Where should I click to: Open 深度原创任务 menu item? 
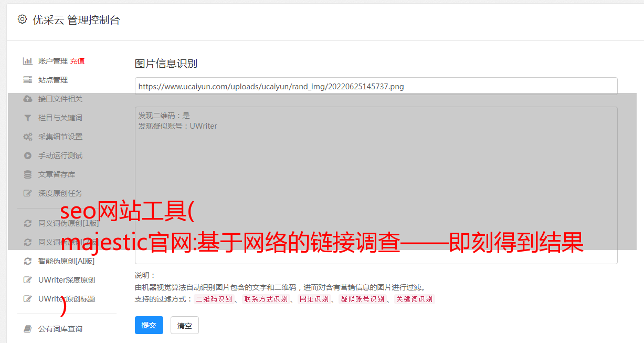click(x=60, y=193)
